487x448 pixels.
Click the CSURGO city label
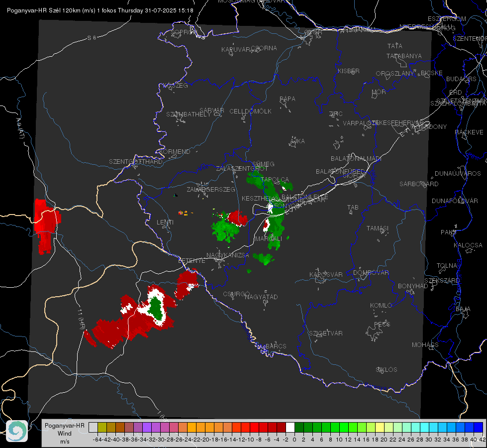tap(236, 294)
